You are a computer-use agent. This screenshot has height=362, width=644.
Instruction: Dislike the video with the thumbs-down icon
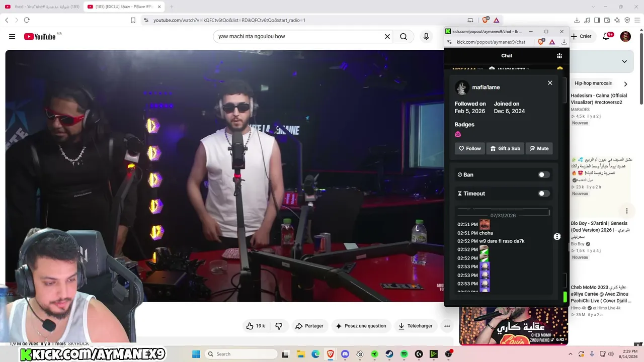coord(279,326)
